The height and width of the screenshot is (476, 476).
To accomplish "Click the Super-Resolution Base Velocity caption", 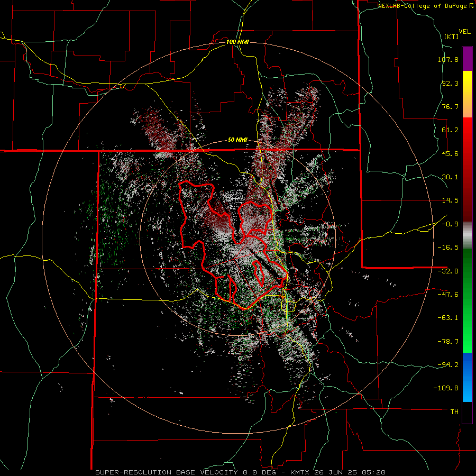I will coord(241,472).
